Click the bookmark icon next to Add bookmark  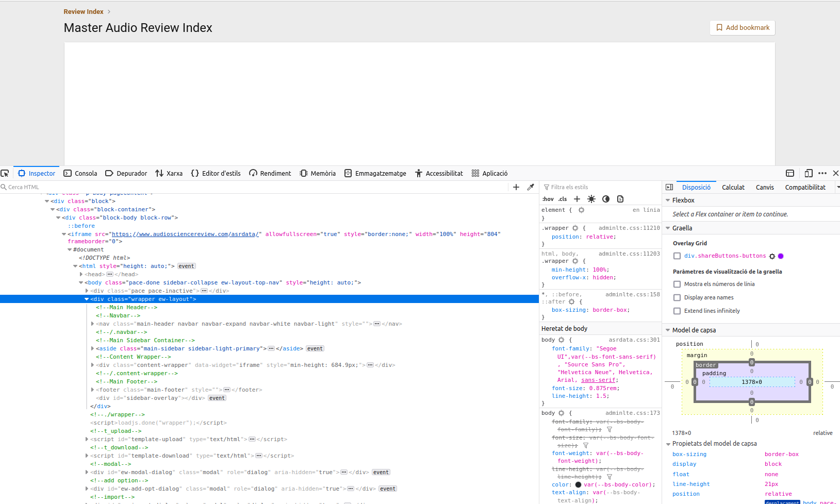pyautogui.click(x=719, y=28)
